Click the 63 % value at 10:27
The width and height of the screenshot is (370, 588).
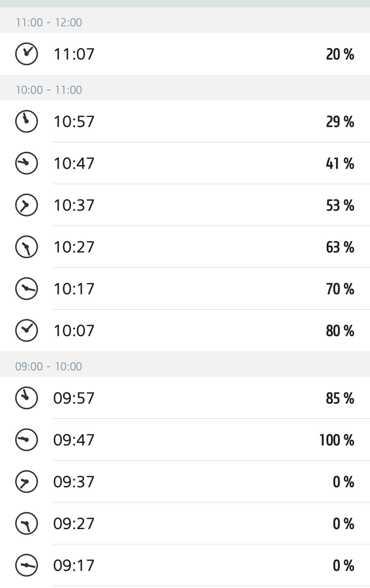point(340,247)
